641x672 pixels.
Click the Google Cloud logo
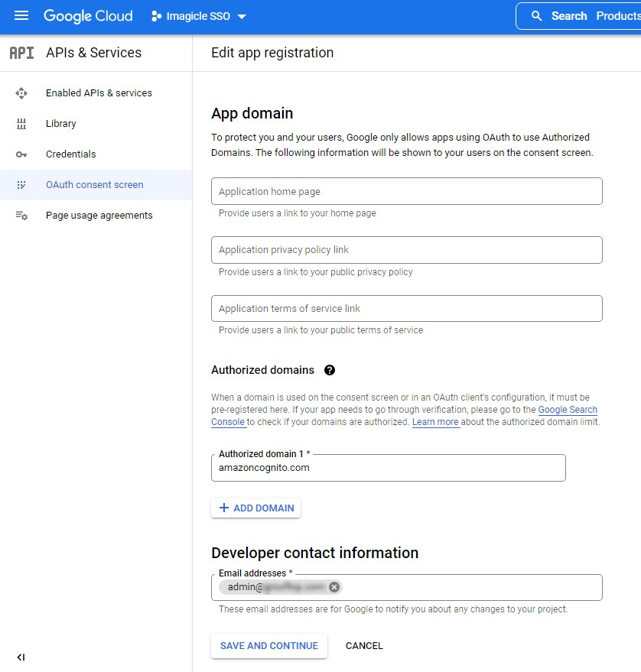[x=88, y=16]
